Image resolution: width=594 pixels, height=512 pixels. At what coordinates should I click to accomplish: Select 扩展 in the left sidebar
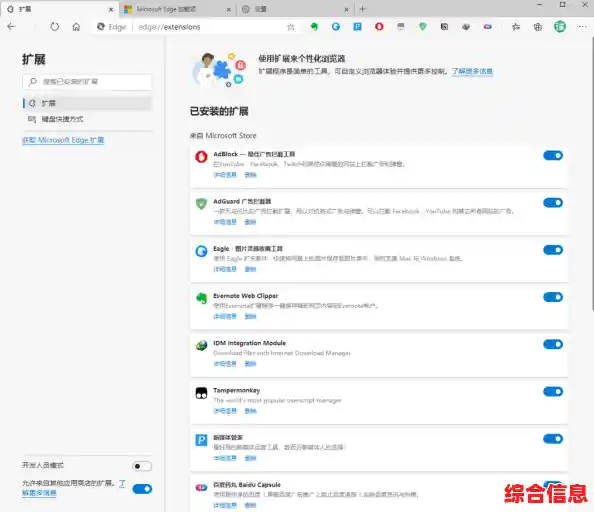87,103
